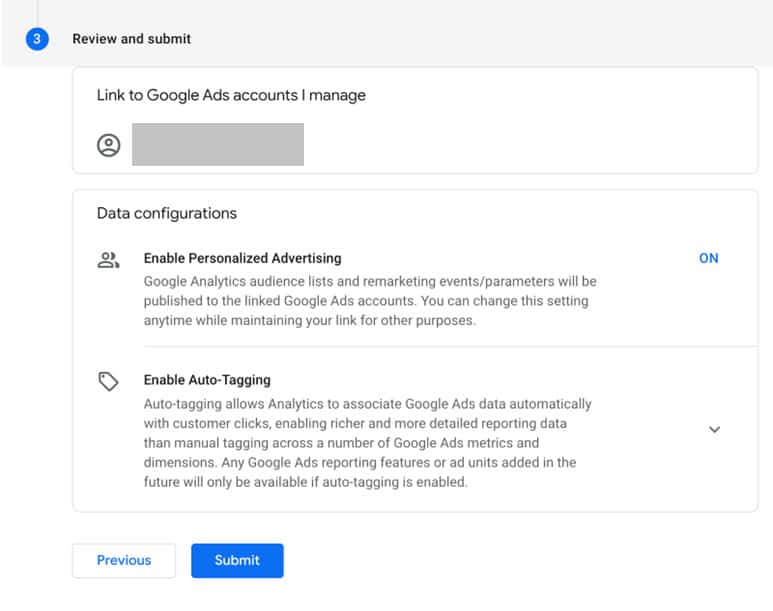Image resolution: width=773 pixels, height=611 pixels.
Task: Click the Data configurations heading
Action: coord(167,213)
